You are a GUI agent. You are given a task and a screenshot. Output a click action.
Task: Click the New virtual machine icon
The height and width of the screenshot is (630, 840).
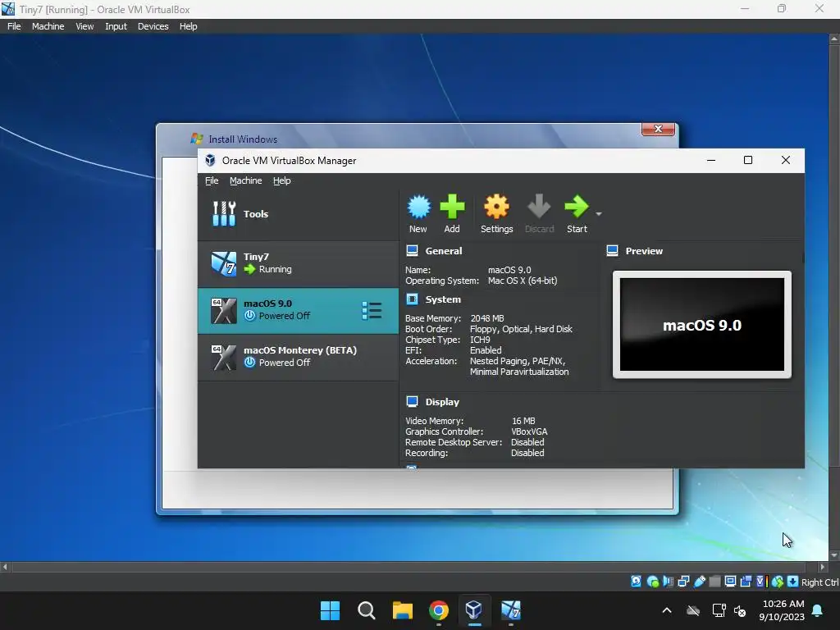coord(418,208)
